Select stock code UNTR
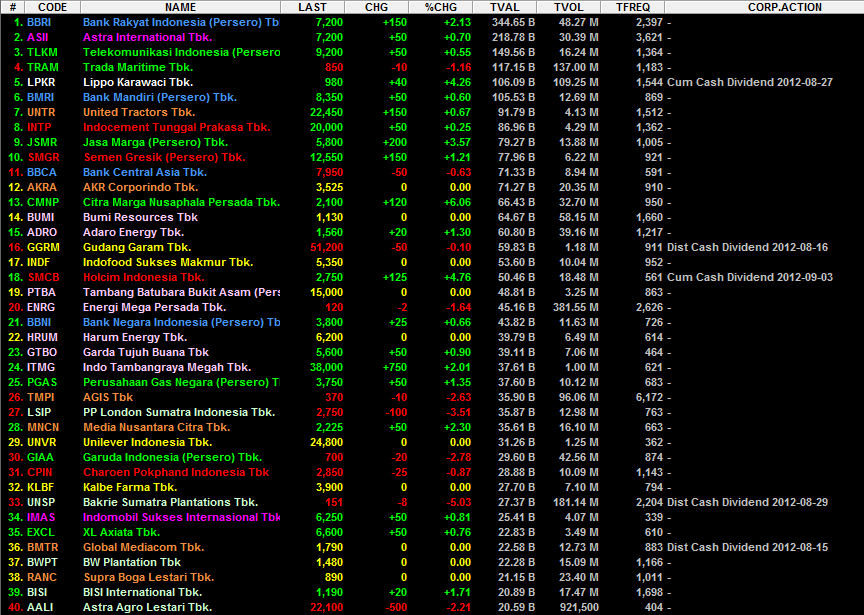The width and height of the screenshot is (864, 615). tap(41, 112)
